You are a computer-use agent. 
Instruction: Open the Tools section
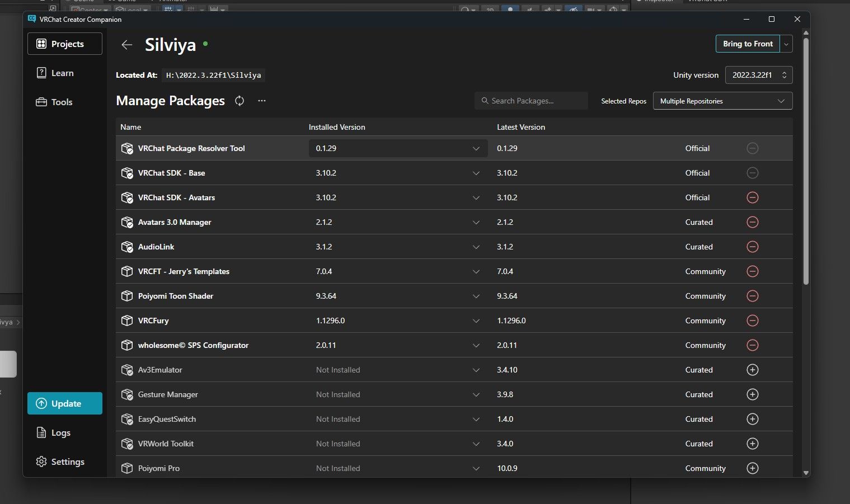[65, 102]
